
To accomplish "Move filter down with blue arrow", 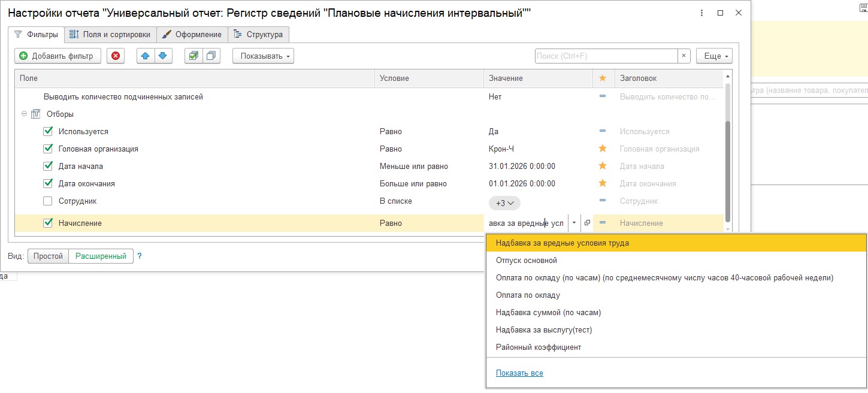I will (x=163, y=56).
